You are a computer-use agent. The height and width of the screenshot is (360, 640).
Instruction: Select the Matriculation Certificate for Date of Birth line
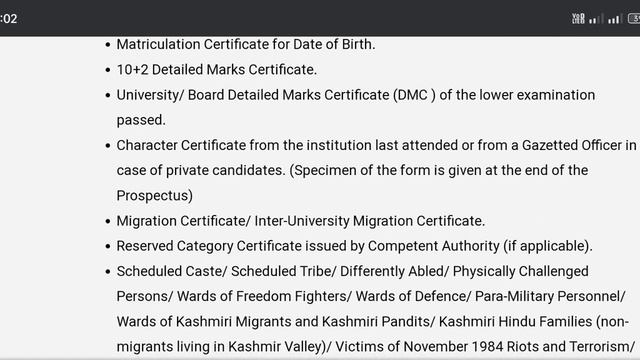246,44
